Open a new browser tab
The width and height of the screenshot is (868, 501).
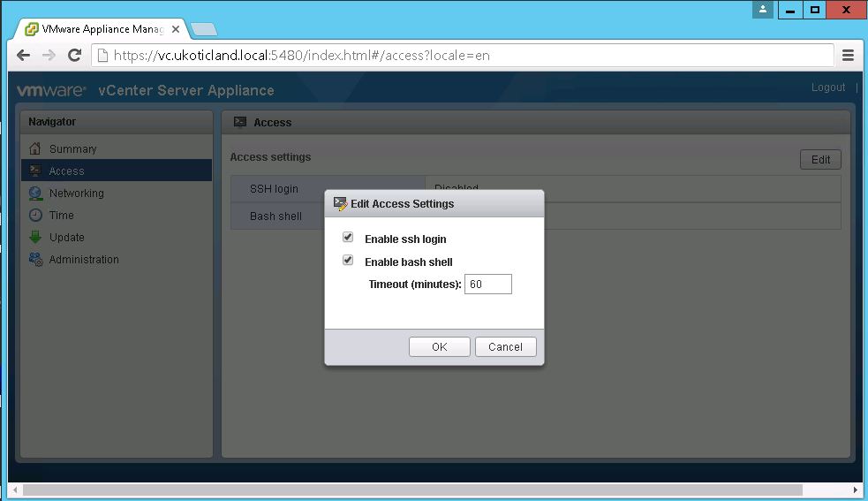[x=204, y=29]
